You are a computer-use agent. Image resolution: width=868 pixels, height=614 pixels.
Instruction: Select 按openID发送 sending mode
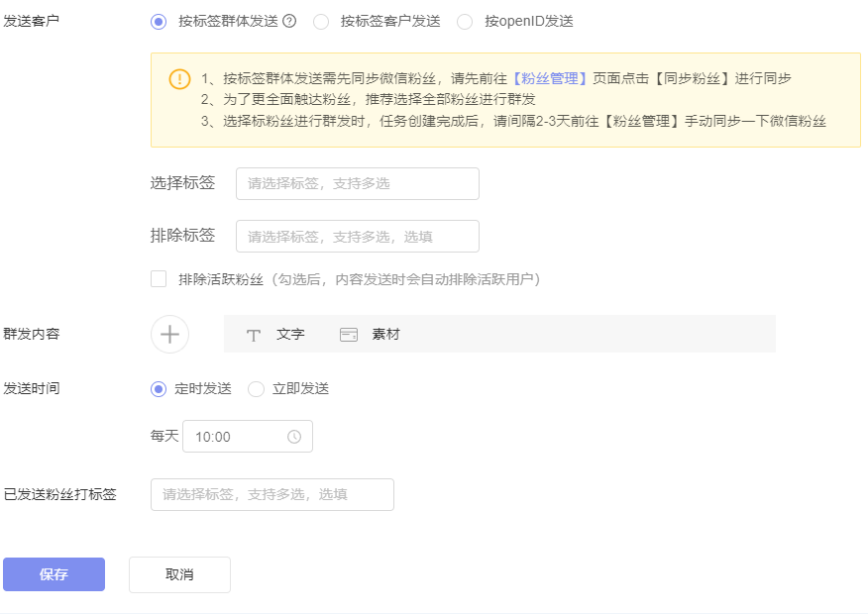(465, 22)
